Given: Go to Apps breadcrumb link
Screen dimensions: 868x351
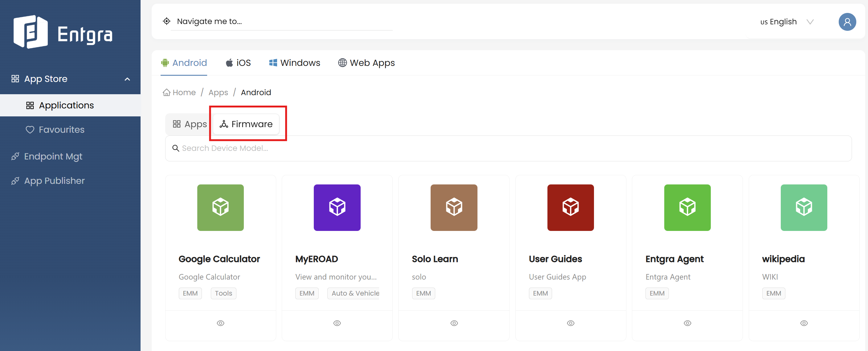Looking at the screenshot, I should 218,92.
